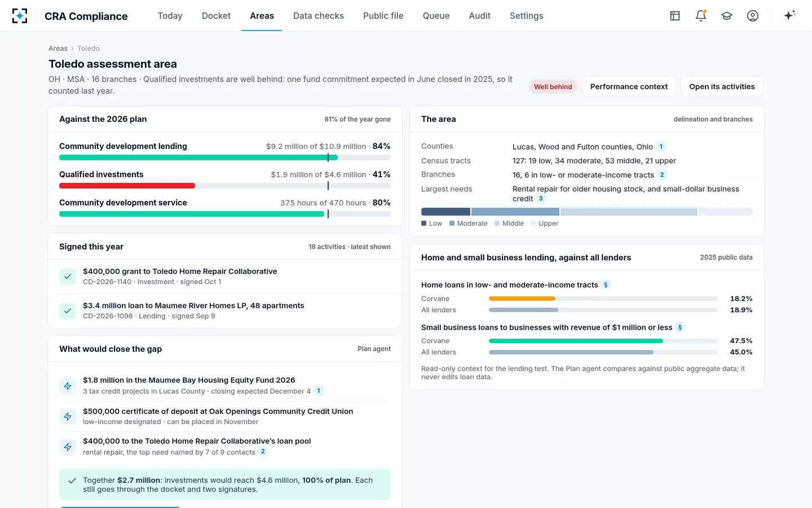The height and width of the screenshot is (508, 812).
Task: Launch the sparkle AI assistant icon
Action: click(x=789, y=15)
